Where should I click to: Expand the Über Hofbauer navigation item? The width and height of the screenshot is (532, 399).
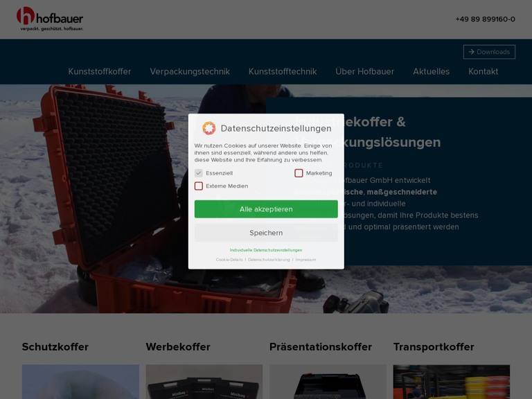coord(364,71)
